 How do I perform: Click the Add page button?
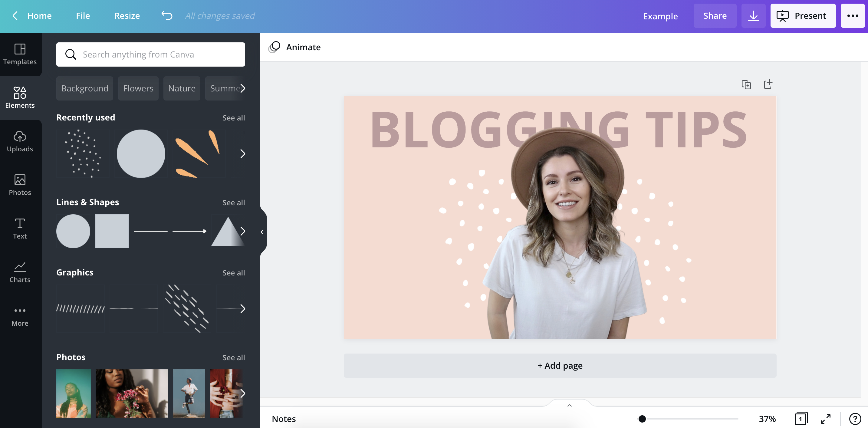(560, 366)
